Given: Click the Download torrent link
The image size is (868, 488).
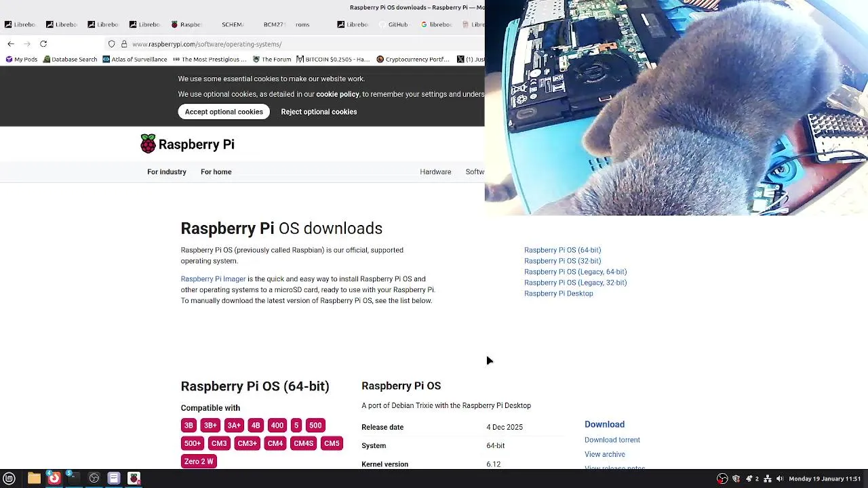Looking at the screenshot, I should [612, 440].
